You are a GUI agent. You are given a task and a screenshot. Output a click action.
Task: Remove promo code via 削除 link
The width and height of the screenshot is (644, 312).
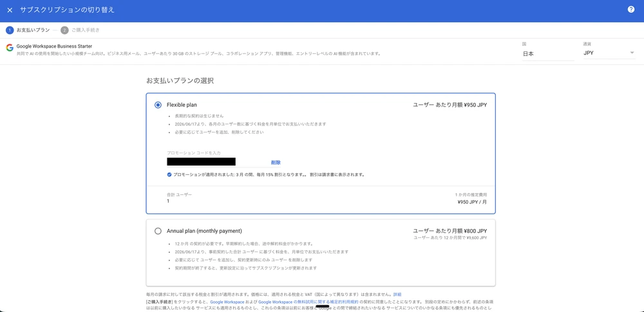click(x=276, y=163)
